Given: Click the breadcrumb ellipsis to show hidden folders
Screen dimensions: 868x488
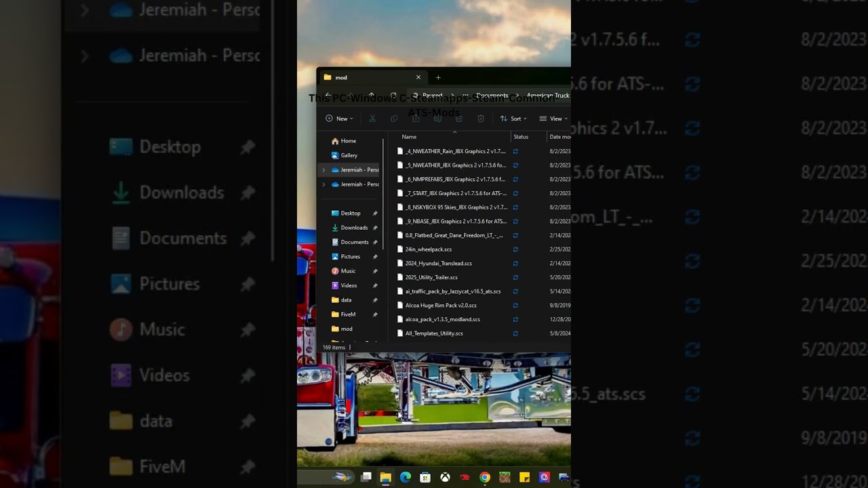Looking at the screenshot, I should 465,95.
